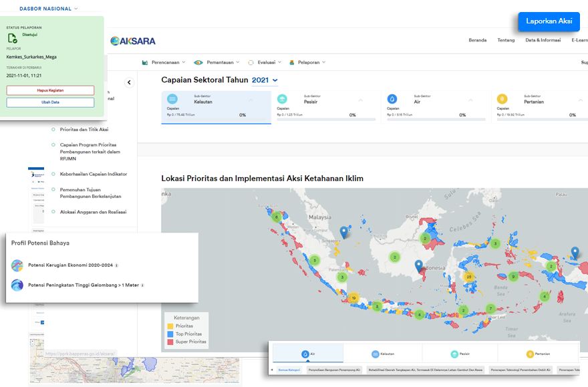Open the Dasbor Nasional dropdown
Image resolution: width=588 pixels, height=387 pixels.
[x=48, y=9]
